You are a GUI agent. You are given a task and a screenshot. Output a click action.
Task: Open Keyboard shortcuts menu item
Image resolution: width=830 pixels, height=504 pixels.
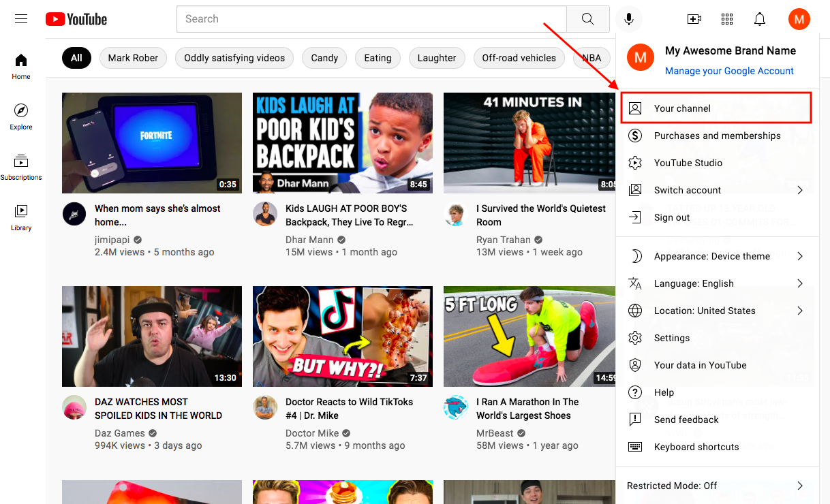coord(717,447)
